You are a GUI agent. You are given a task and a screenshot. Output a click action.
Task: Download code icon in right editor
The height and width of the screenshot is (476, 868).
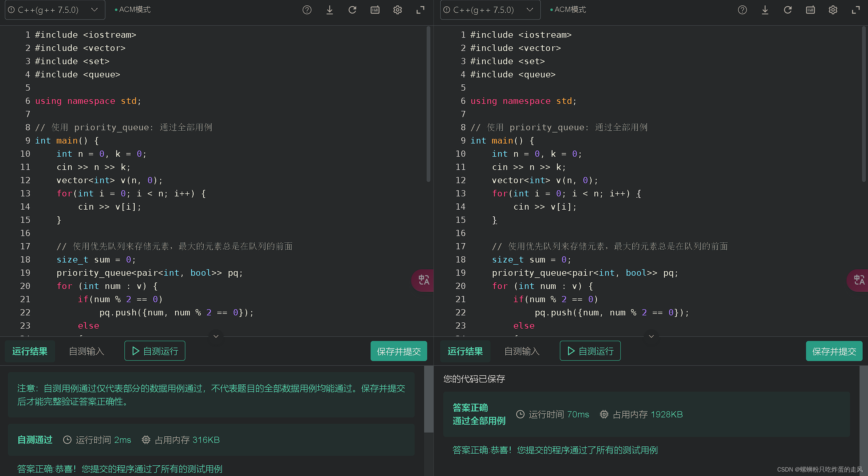pos(765,10)
